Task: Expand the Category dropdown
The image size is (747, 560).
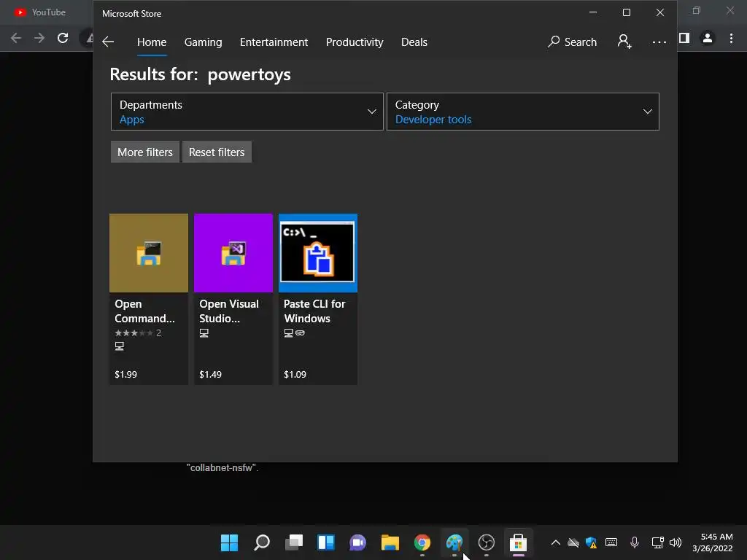Action: [x=522, y=112]
